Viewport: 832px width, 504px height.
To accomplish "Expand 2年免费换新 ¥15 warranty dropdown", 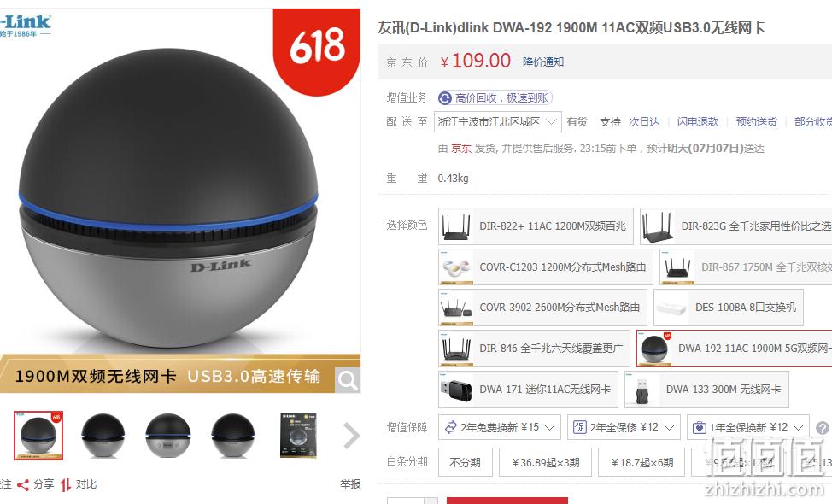I will (500, 427).
